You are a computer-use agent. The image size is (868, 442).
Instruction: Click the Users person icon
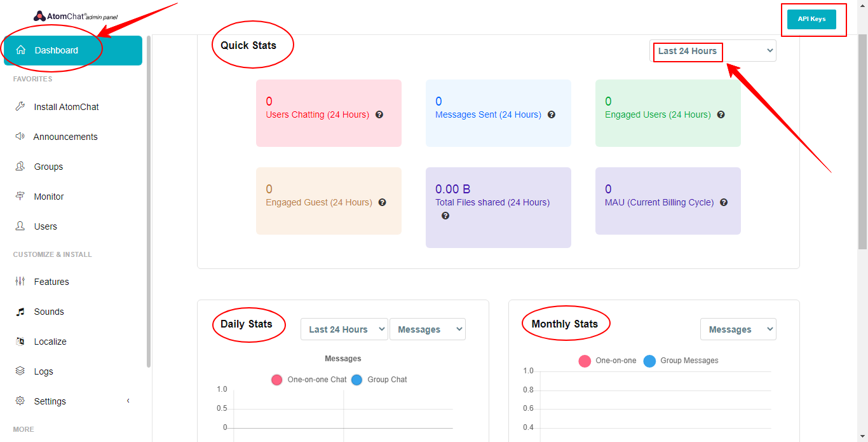(20, 226)
